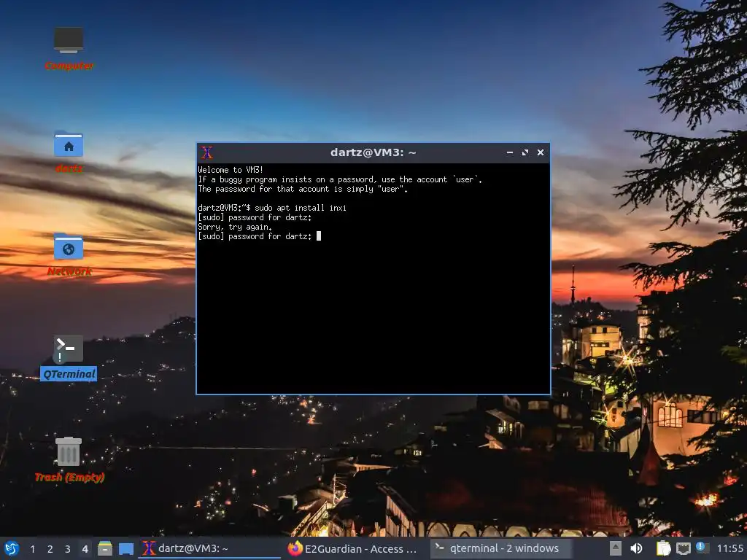Click the first '[sudo] password for dartz:' line
The image size is (747, 560).
(255, 217)
